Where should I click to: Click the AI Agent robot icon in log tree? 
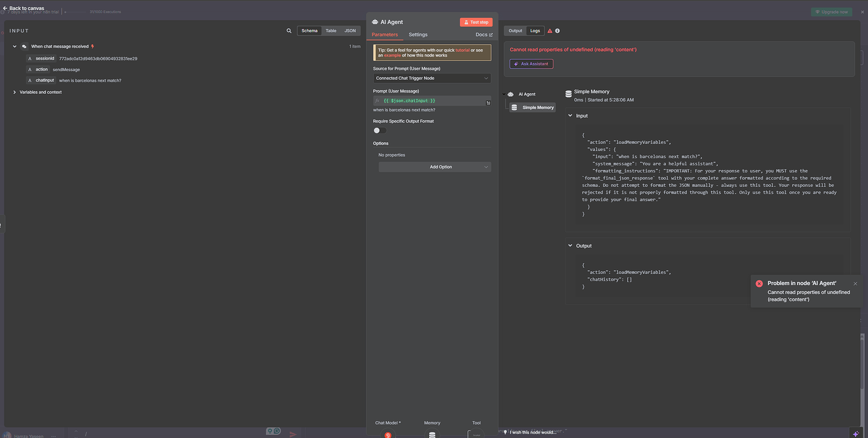(x=511, y=94)
